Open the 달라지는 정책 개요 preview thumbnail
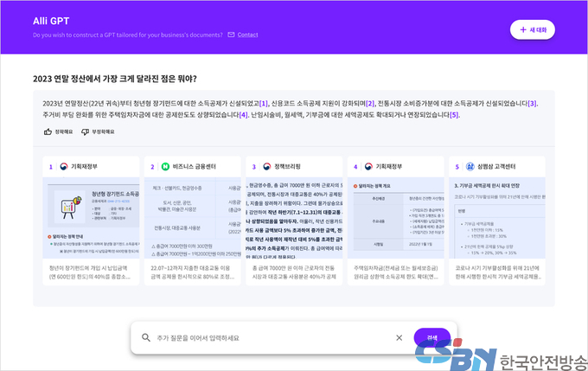 (396, 218)
